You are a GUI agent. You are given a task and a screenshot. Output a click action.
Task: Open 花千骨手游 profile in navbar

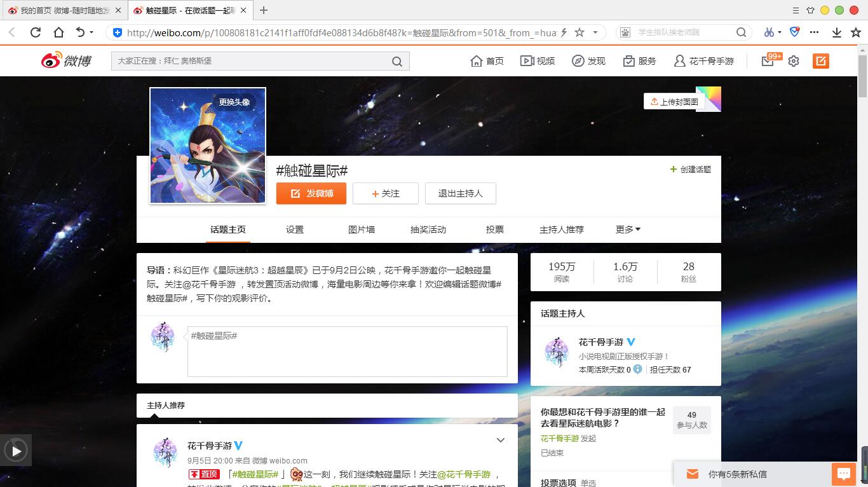[704, 61]
